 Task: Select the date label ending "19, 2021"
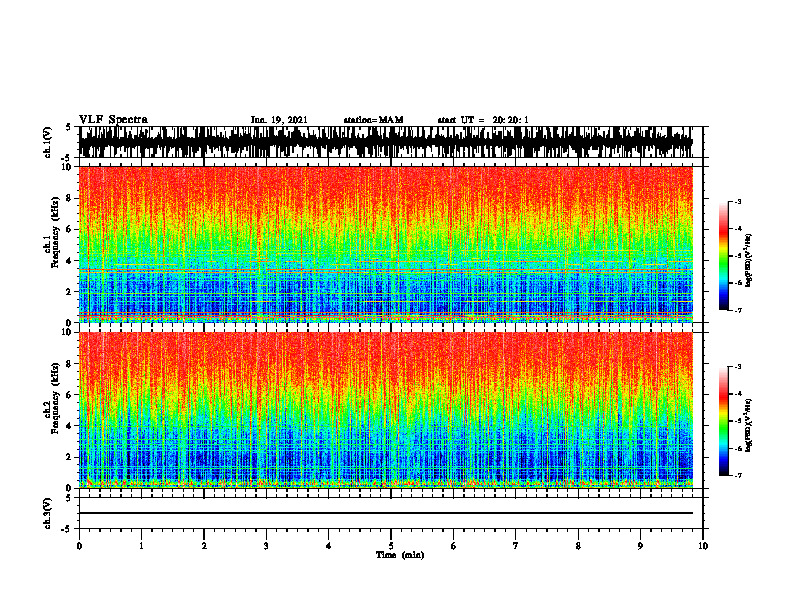click(x=279, y=120)
